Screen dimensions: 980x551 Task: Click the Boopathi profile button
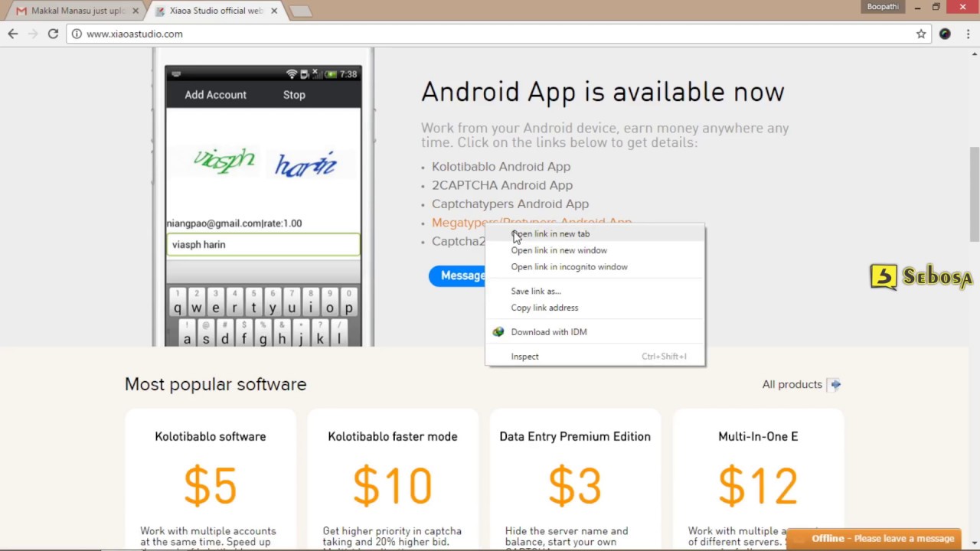tap(883, 7)
